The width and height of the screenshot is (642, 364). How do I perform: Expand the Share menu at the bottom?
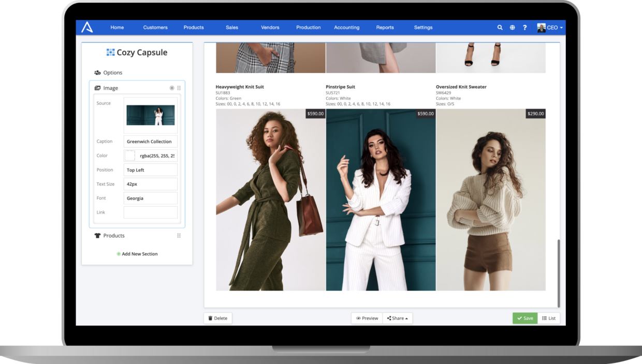pyautogui.click(x=398, y=318)
